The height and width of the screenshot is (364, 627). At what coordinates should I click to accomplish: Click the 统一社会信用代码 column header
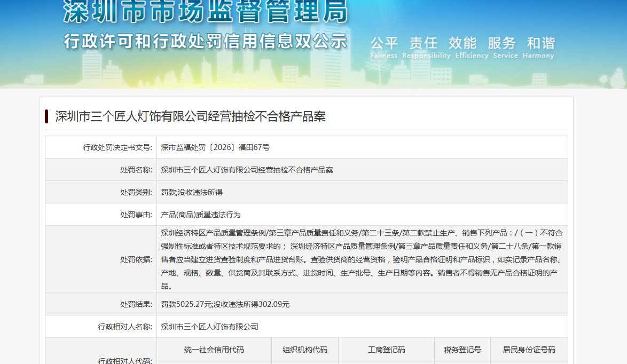[214, 350]
